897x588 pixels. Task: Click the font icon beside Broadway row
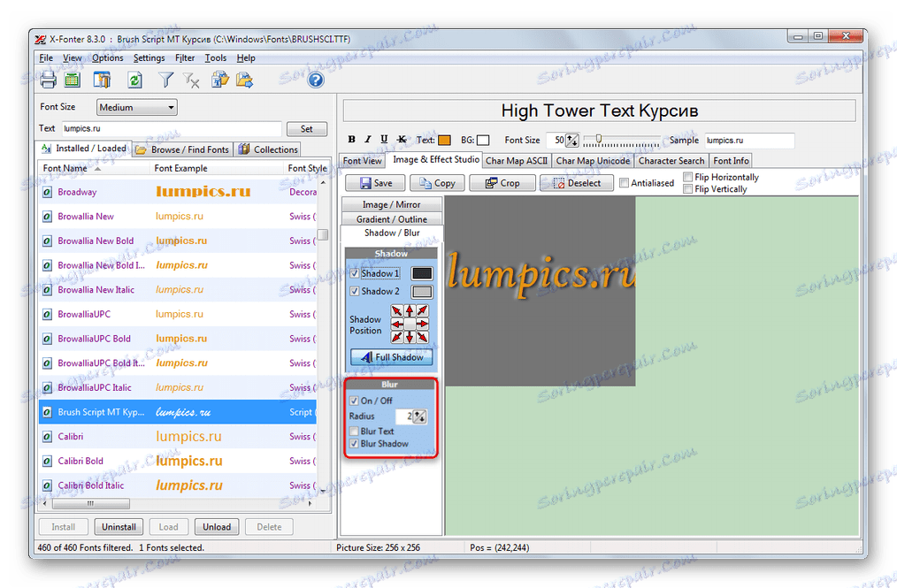48,192
